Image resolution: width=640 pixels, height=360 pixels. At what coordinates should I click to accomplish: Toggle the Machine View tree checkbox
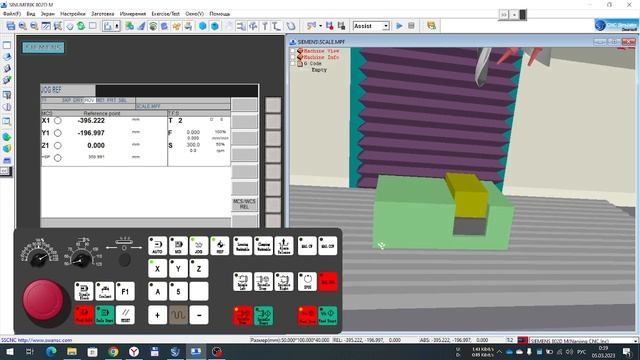click(292, 51)
